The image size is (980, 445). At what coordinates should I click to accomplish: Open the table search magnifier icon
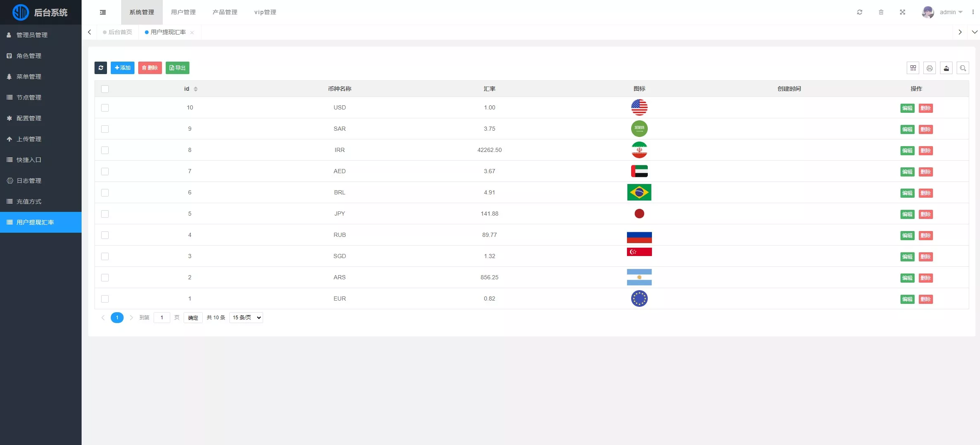pyautogui.click(x=963, y=68)
